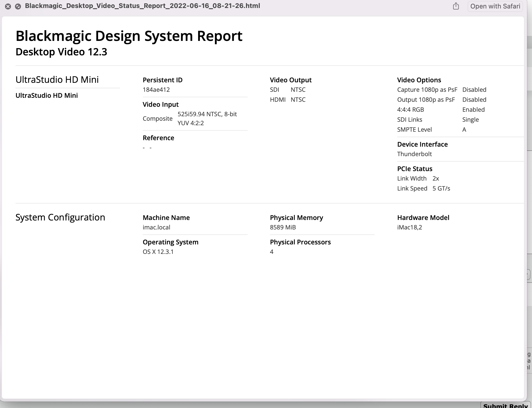Click the NTSC value beside SDI
This screenshot has width=532, height=408.
point(298,90)
